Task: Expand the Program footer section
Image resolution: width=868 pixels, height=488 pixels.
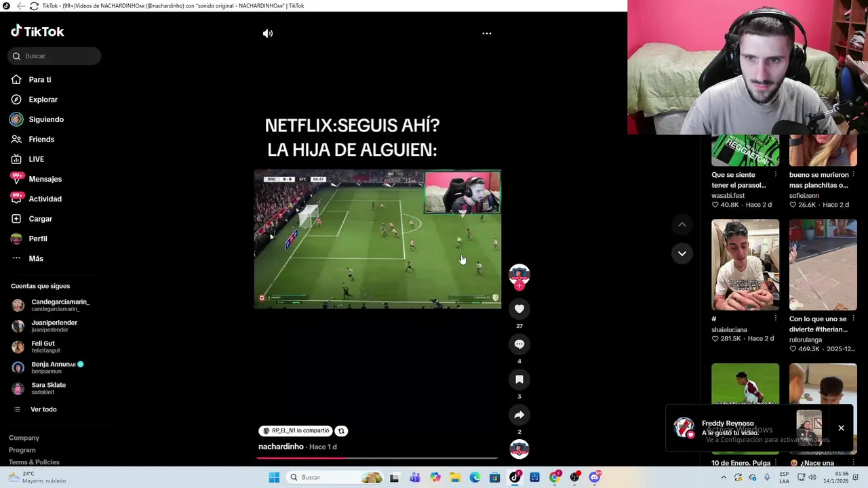Action: click(22, 450)
